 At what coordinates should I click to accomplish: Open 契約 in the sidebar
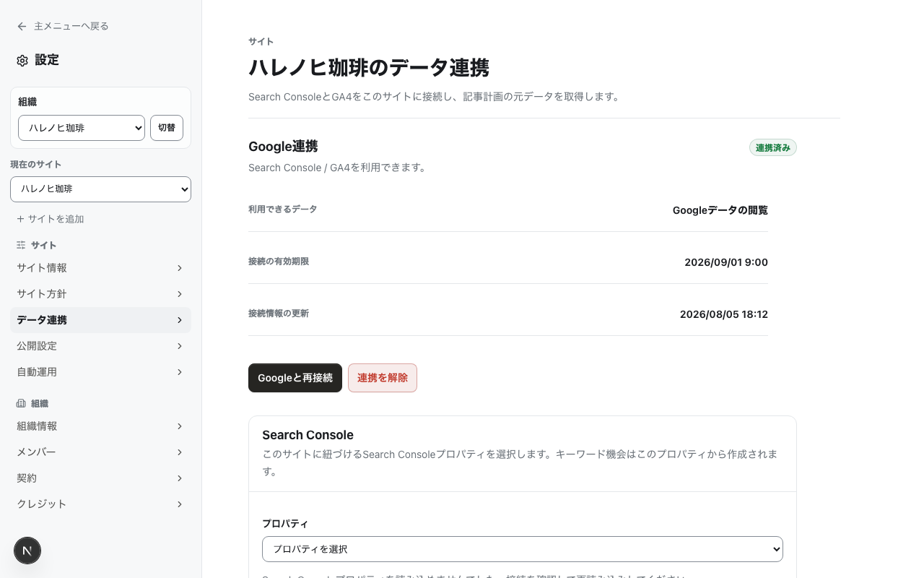pyautogui.click(x=100, y=478)
